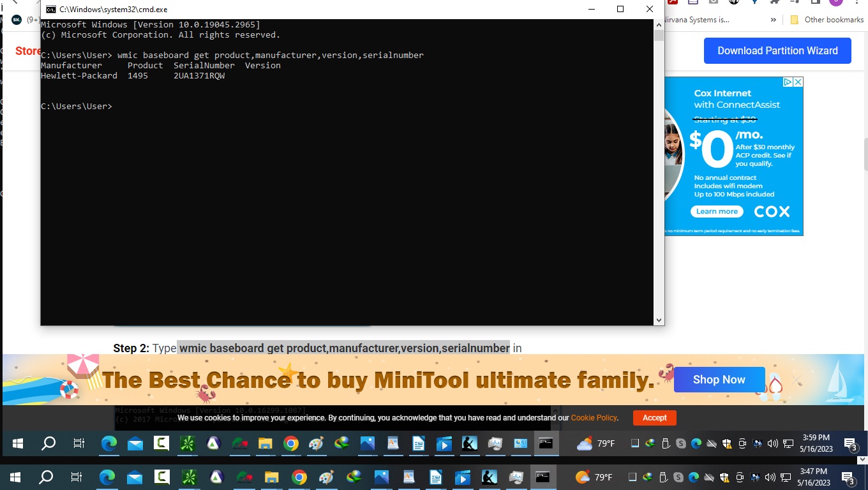The height and width of the screenshot is (490, 868).
Task: Open the Cookie Policy link
Action: [594, 418]
